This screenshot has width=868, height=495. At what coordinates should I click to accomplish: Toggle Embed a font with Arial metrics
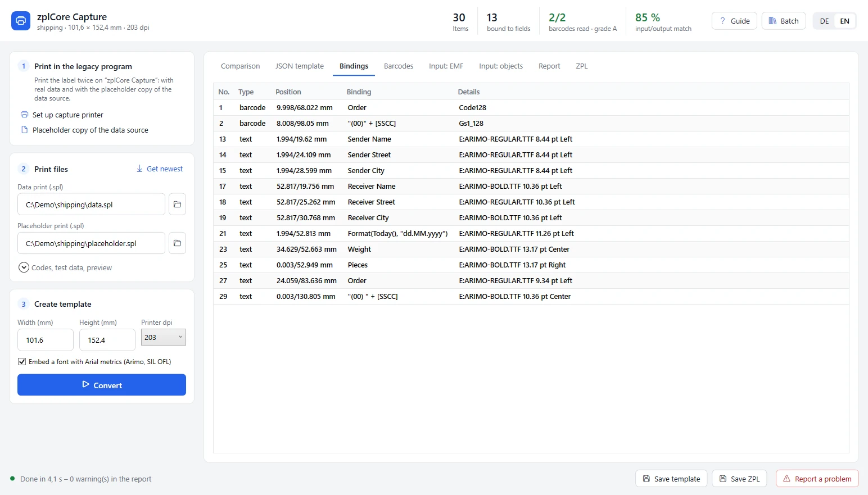(x=22, y=362)
